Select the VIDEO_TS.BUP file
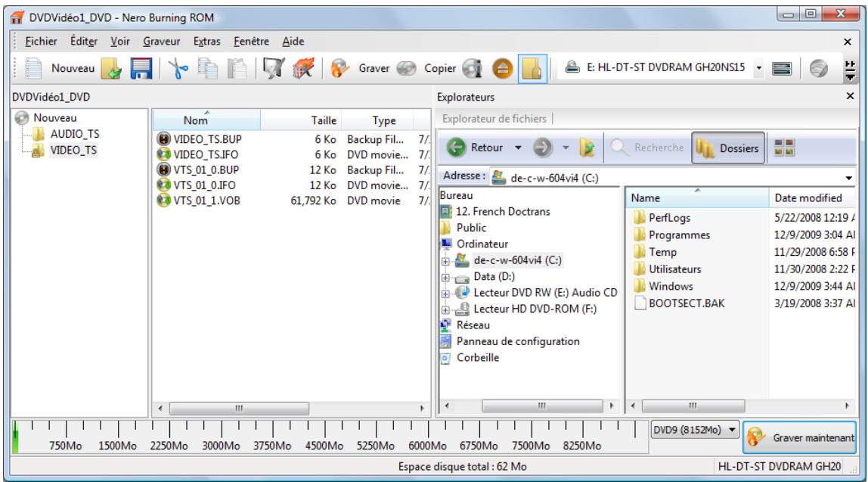The image size is (868, 482). (207, 139)
